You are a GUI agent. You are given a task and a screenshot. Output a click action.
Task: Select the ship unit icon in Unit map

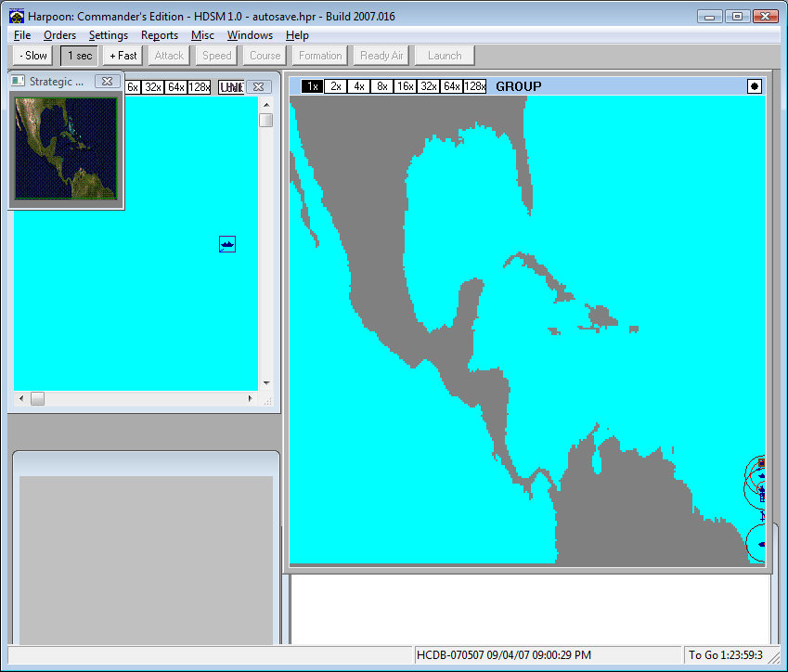coord(227,244)
